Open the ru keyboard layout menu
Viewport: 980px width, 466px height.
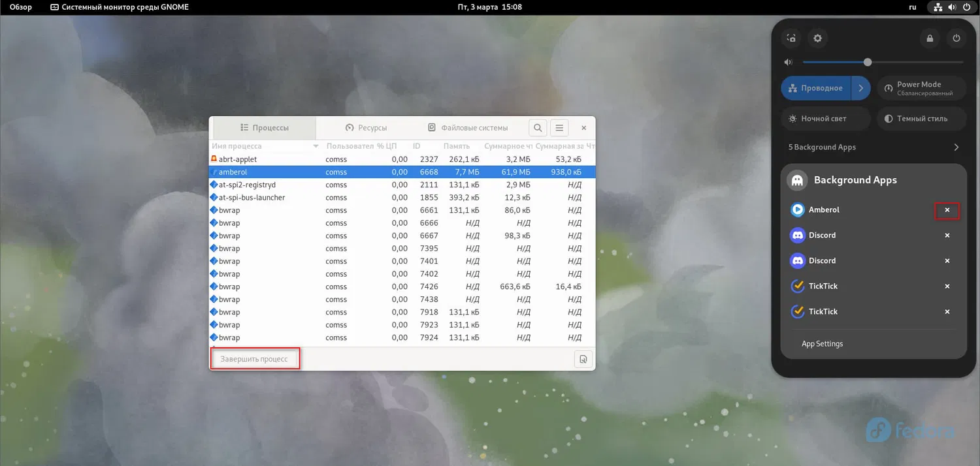pos(913,7)
